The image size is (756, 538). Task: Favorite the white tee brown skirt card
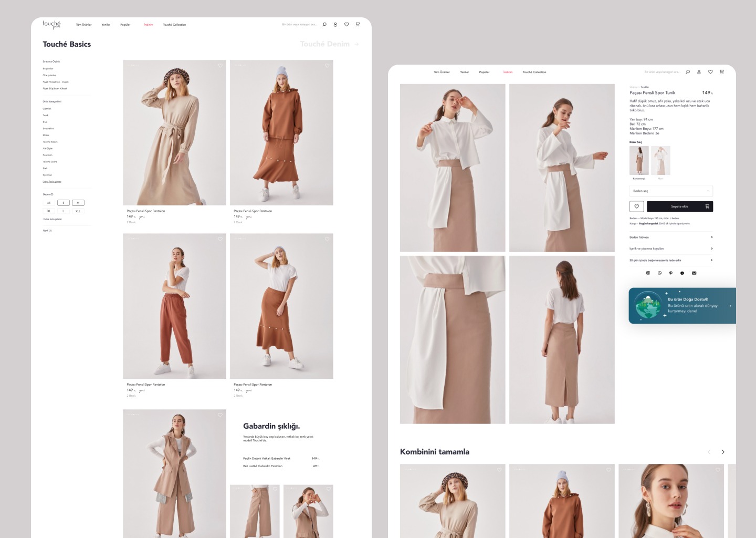point(327,239)
